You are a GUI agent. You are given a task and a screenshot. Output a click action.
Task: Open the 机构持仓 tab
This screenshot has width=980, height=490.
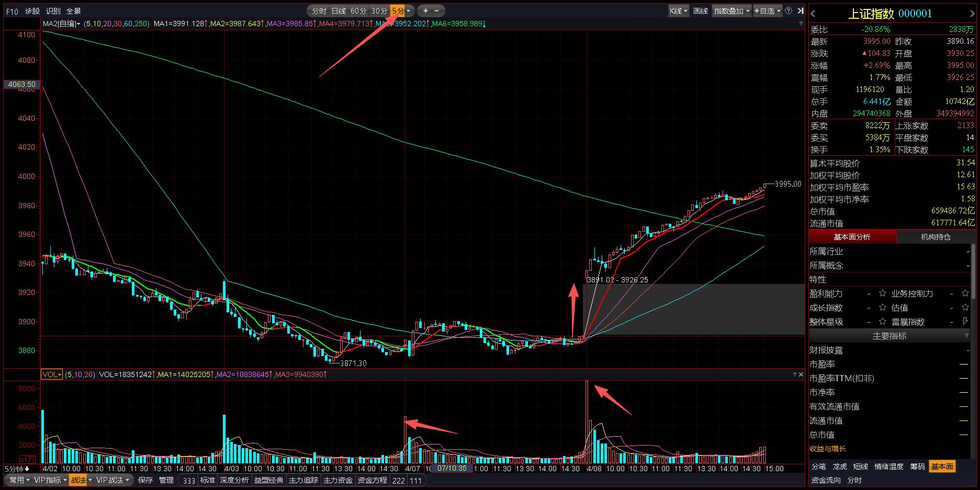pos(936,237)
